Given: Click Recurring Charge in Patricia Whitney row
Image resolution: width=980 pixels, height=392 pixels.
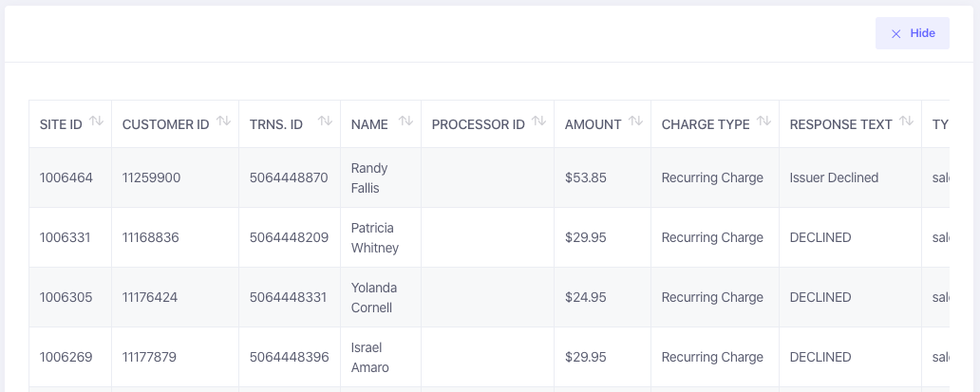Looking at the screenshot, I should [x=712, y=238].
